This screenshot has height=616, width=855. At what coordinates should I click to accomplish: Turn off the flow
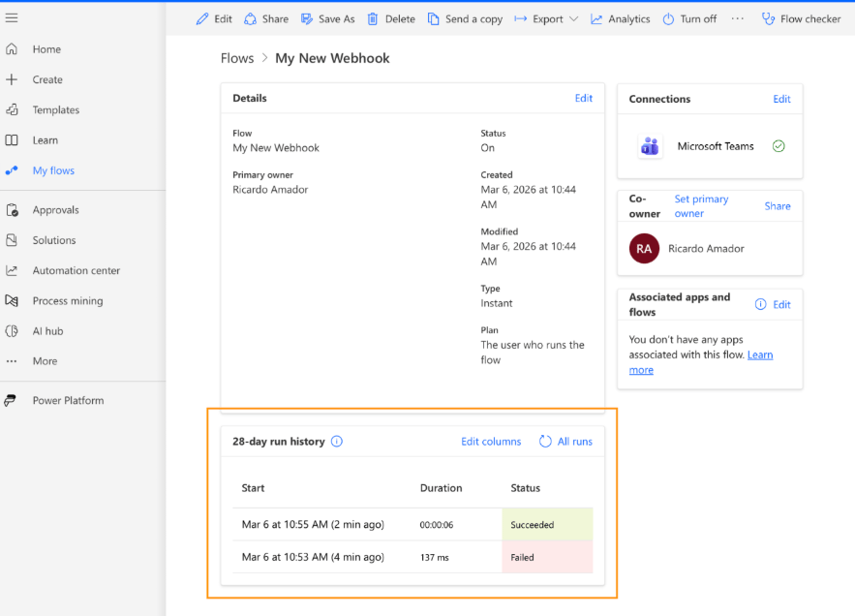tap(689, 18)
